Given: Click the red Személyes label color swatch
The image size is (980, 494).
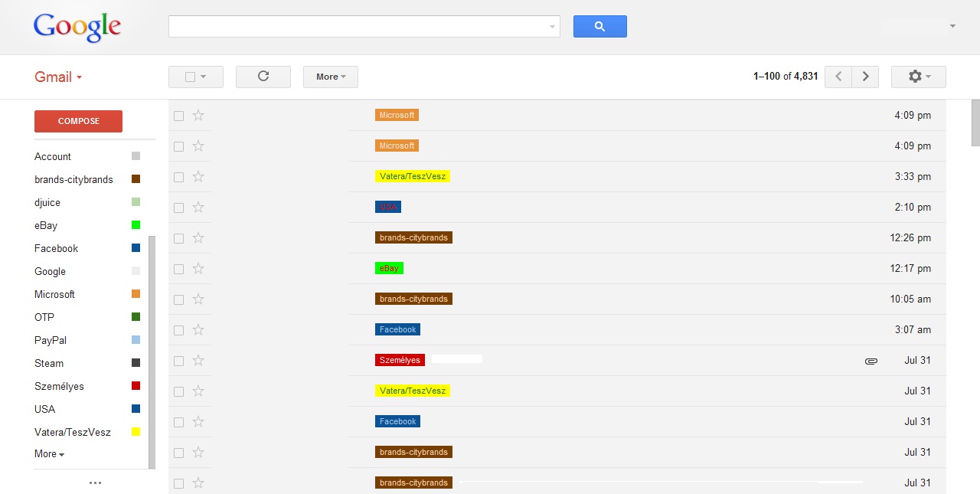Looking at the screenshot, I should click(136, 386).
